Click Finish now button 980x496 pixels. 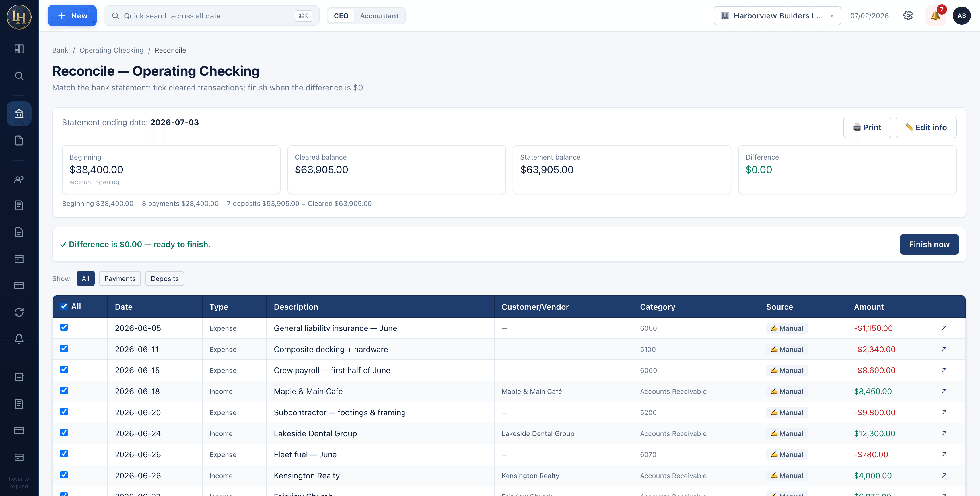(929, 244)
